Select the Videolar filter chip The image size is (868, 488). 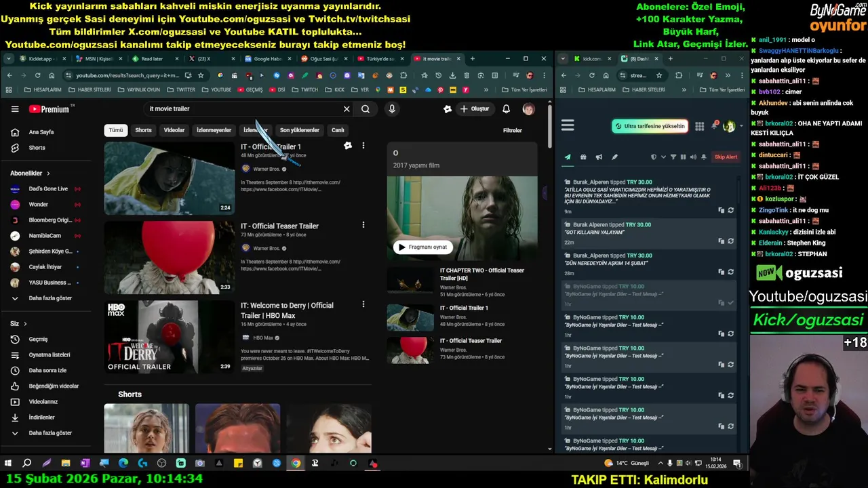tap(174, 130)
